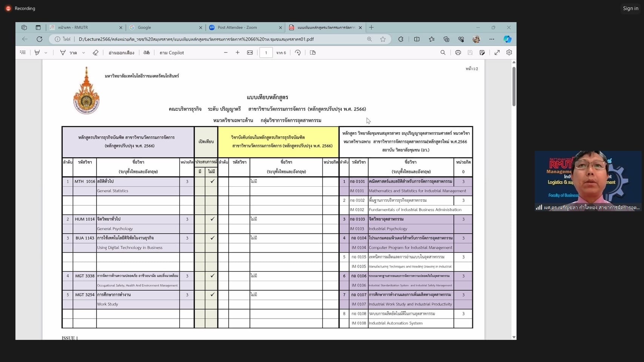644x362 pixels.
Task: Select the Erase tool
Action: click(x=95, y=53)
